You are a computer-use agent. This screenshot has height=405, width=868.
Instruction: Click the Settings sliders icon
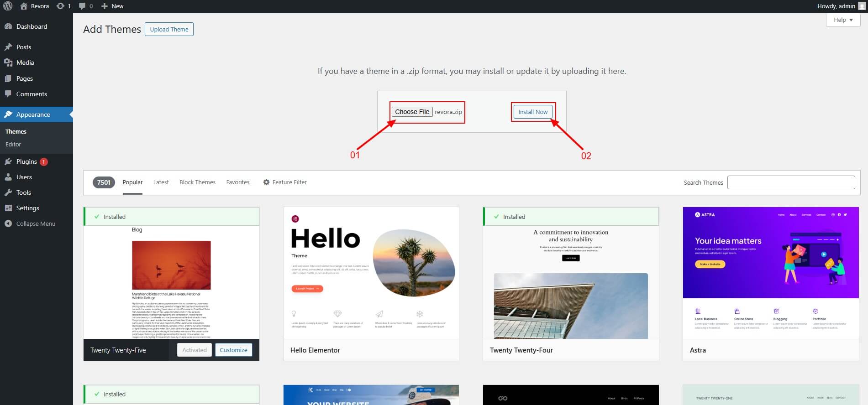8,208
